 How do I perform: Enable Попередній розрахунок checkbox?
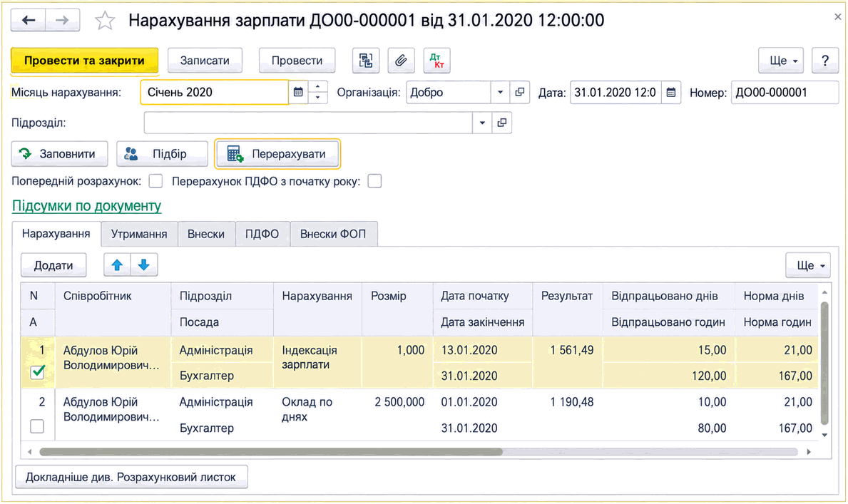click(x=155, y=181)
